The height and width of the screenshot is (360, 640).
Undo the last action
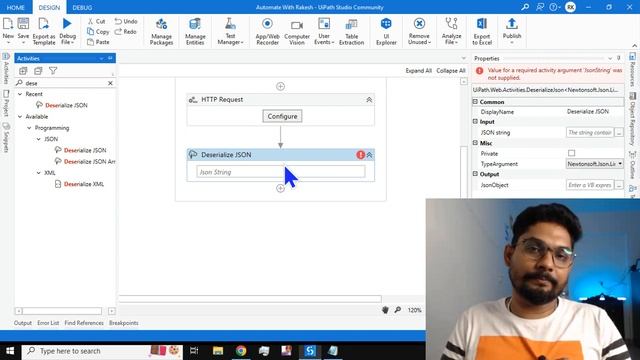126,21
